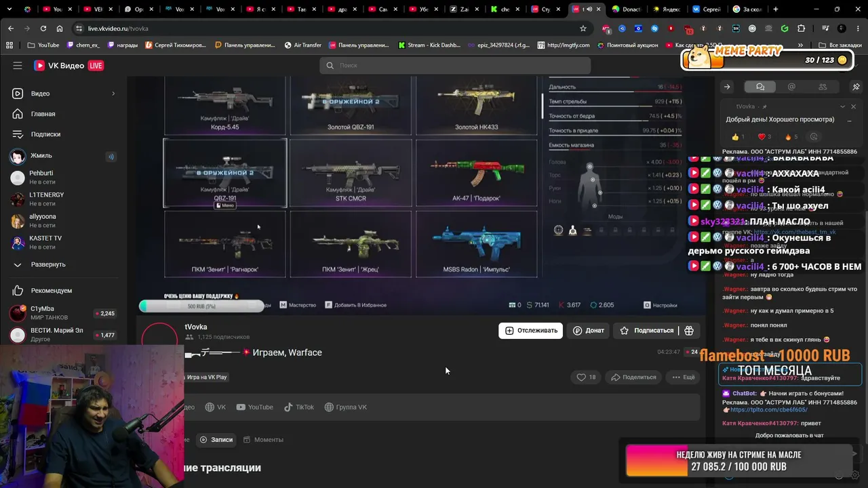The image size is (868, 488).
Task: Click the Отслеживать button
Action: coord(530,331)
